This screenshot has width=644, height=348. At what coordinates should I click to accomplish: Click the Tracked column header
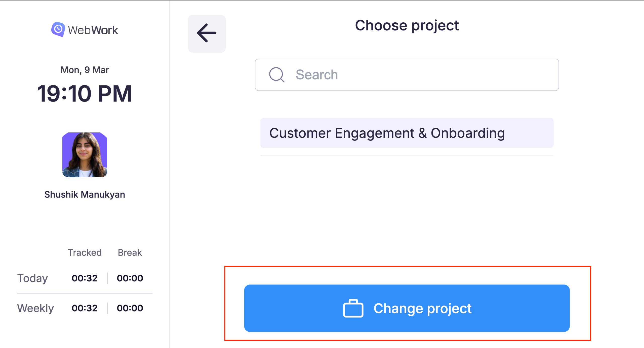pos(85,253)
